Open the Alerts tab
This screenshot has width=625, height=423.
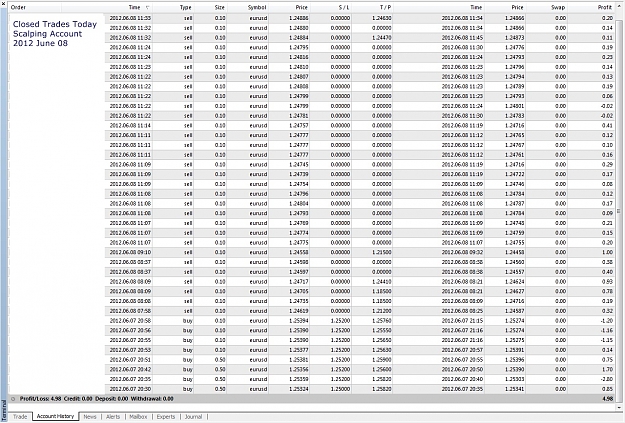click(x=113, y=417)
